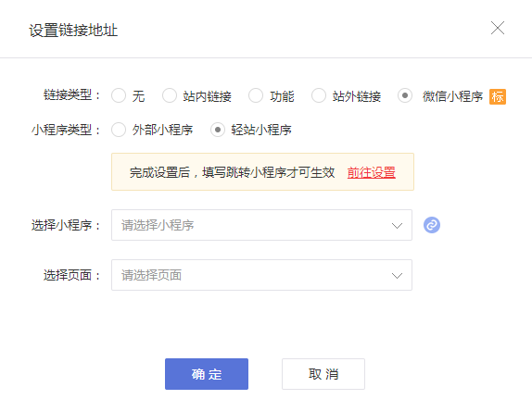This screenshot has width=532, height=412.
Task: Choose 外部小程序 as mini program type
Action: coord(119,130)
